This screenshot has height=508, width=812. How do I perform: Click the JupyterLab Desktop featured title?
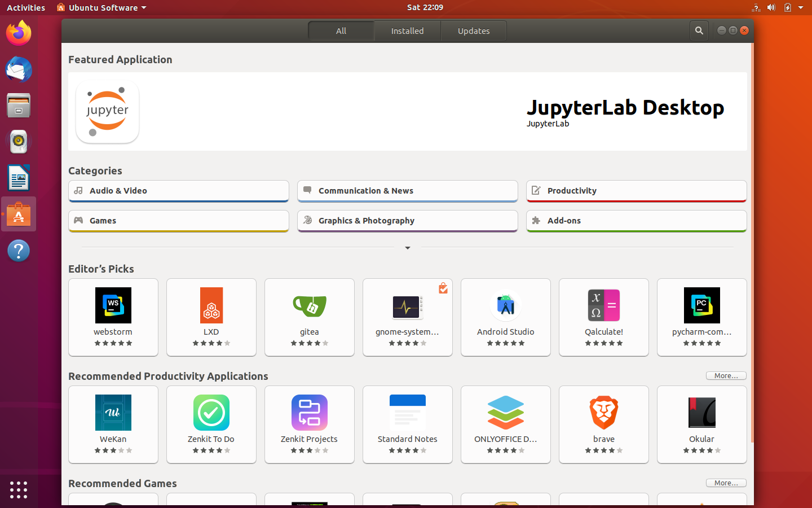click(625, 107)
